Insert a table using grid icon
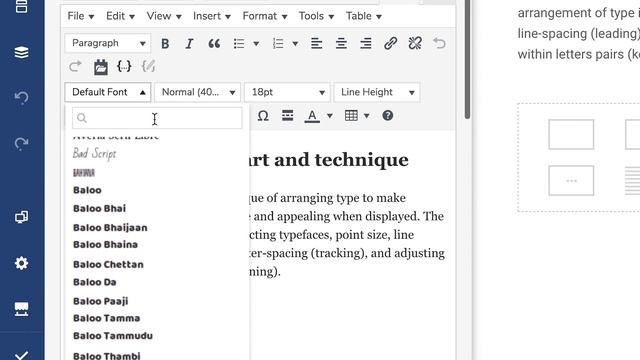The width and height of the screenshot is (640, 360). pyautogui.click(x=351, y=116)
